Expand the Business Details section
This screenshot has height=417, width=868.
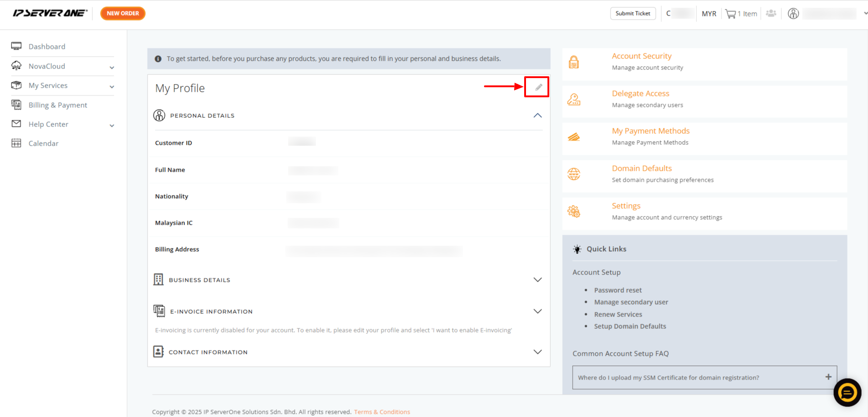pos(538,280)
